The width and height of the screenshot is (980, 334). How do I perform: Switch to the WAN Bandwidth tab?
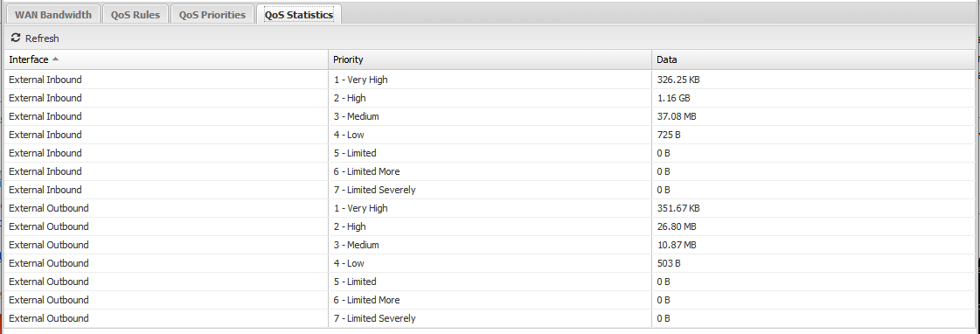[53, 14]
